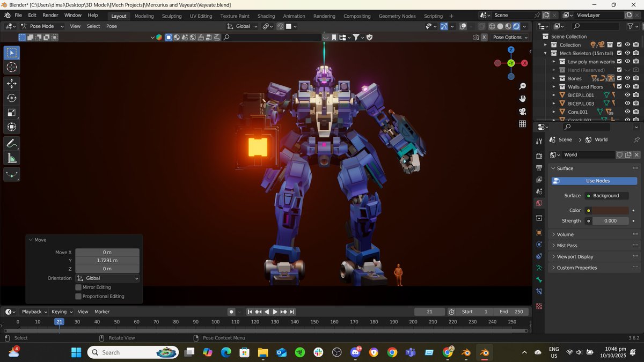Enable Proportional Editing checkbox

tap(78, 296)
